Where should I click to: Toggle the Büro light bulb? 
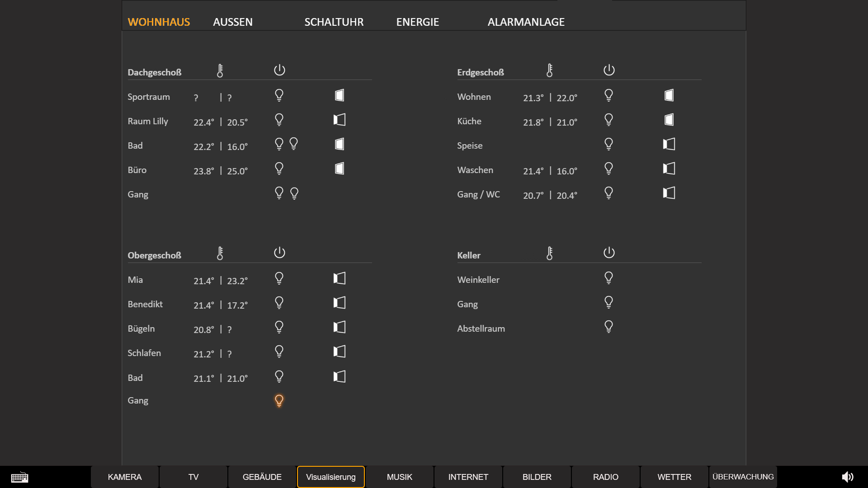pos(279,169)
